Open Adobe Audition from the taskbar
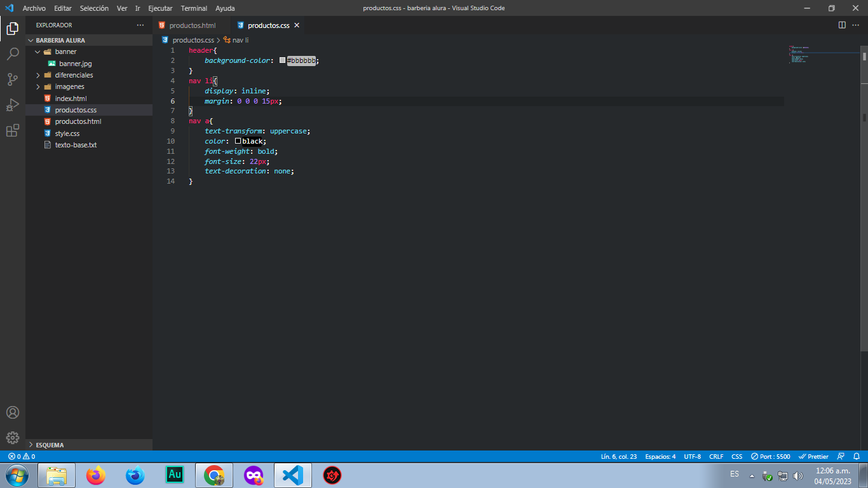Image resolution: width=868 pixels, height=488 pixels. pos(175,475)
